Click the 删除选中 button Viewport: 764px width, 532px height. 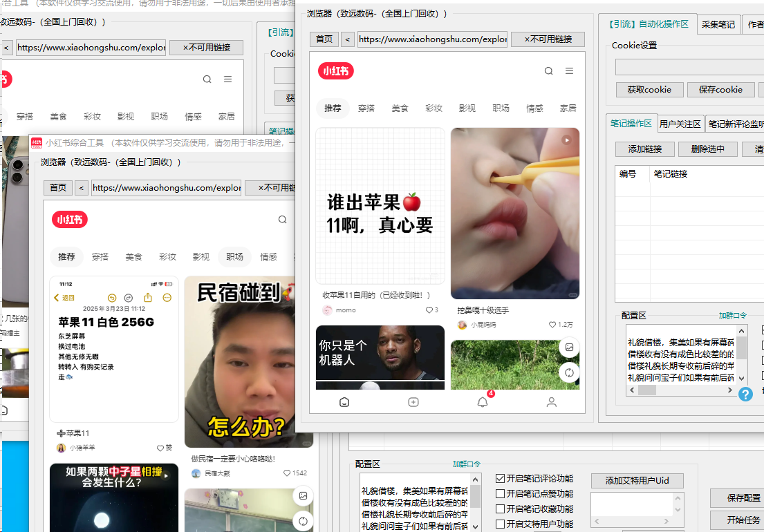(707, 149)
